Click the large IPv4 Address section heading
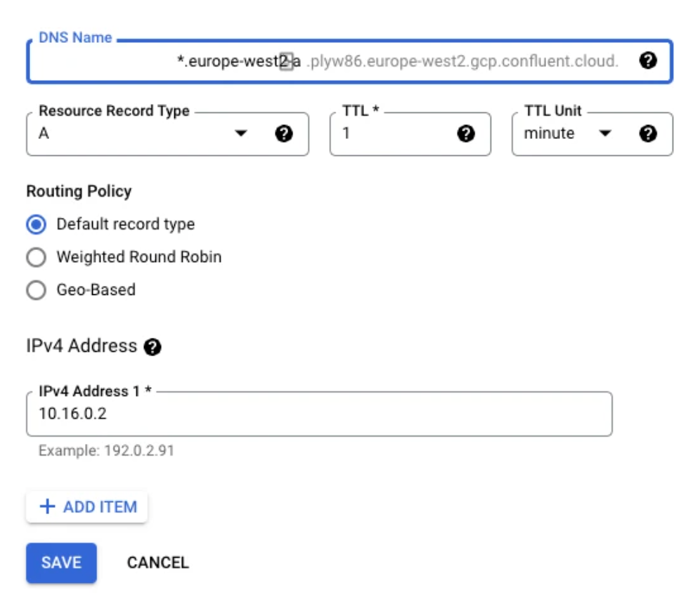 tap(82, 346)
